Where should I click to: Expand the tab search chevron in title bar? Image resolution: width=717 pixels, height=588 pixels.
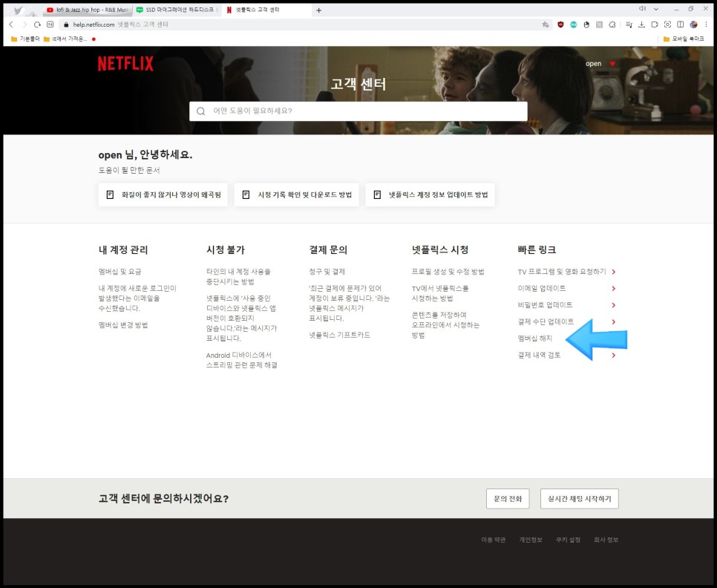655,9
